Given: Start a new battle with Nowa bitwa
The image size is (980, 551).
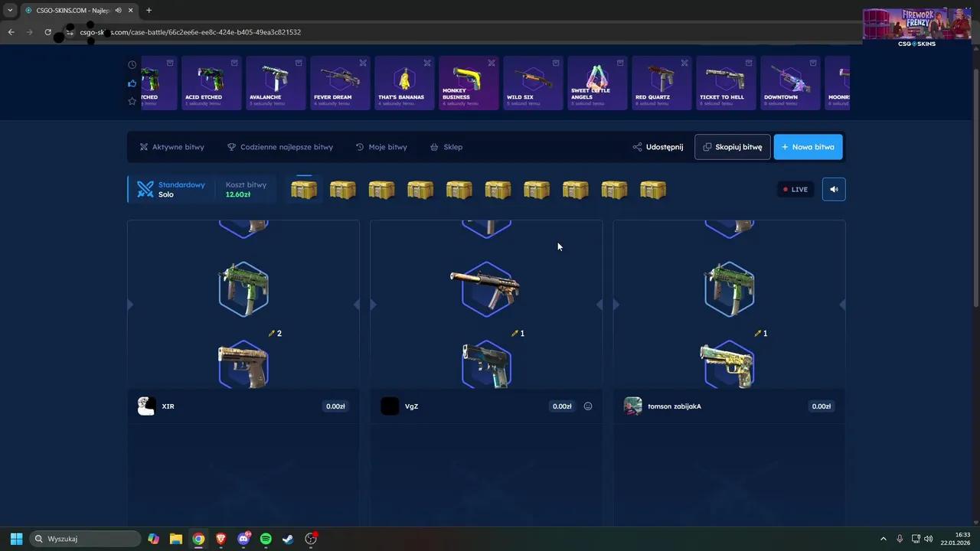Looking at the screenshot, I should point(808,147).
